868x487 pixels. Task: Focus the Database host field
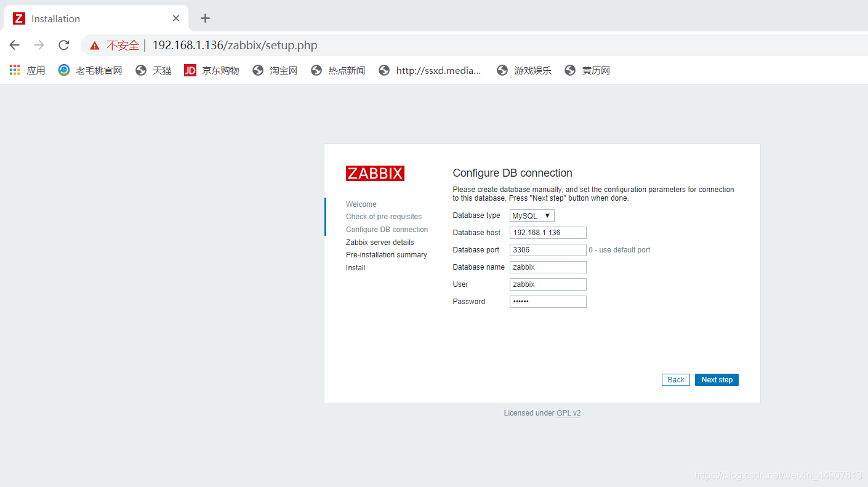(x=548, y=233)
